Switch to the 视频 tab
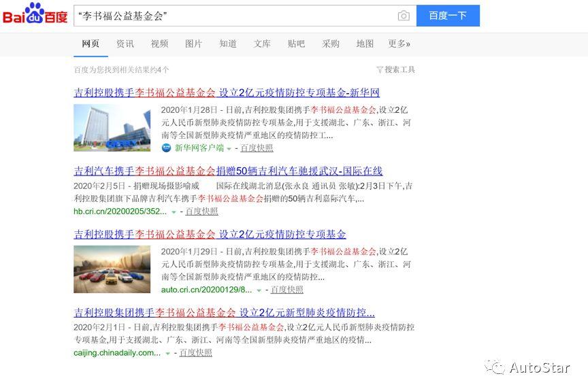This screenshot has height=391, width=588. (159, 44)
